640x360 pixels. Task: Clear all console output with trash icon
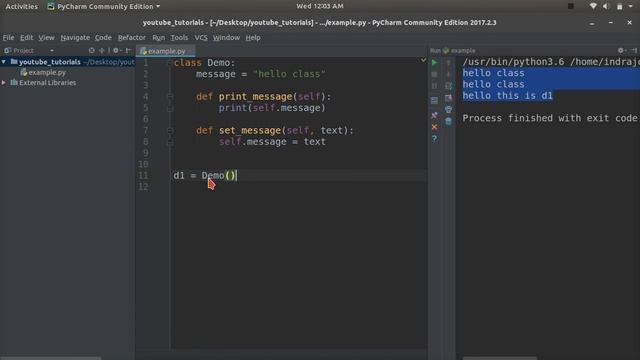pos(448,121)
